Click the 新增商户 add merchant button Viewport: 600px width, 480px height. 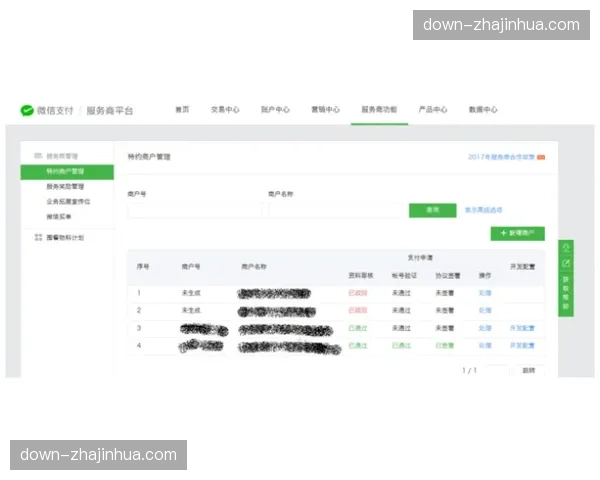pos(517,233)
